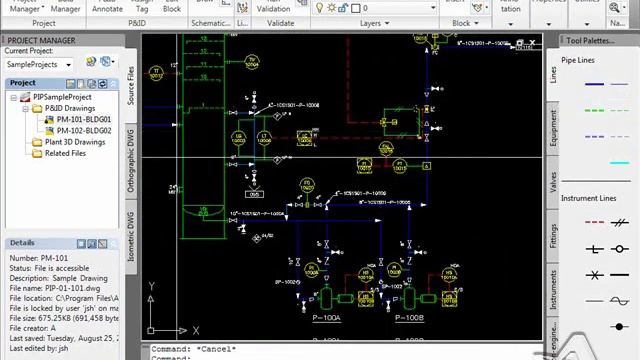Pick the thick green dashed pipe line
This screenshot has width=640, height=360.
click(594, 110)
